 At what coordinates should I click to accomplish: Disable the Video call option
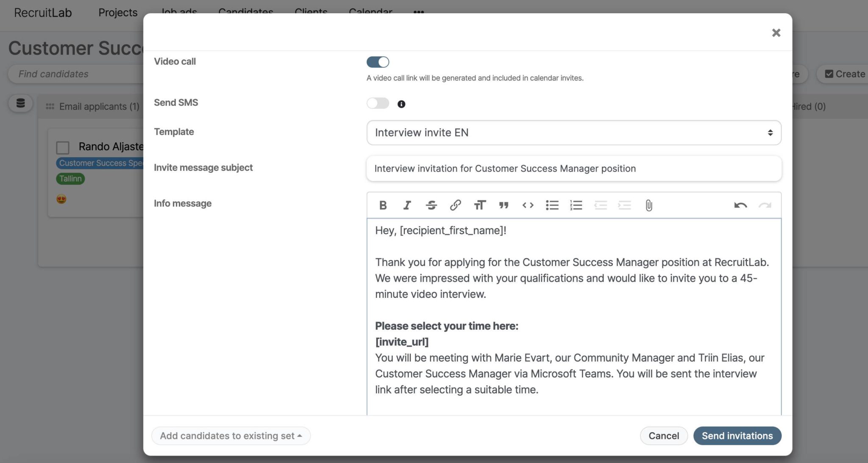[x=377, y=62]
